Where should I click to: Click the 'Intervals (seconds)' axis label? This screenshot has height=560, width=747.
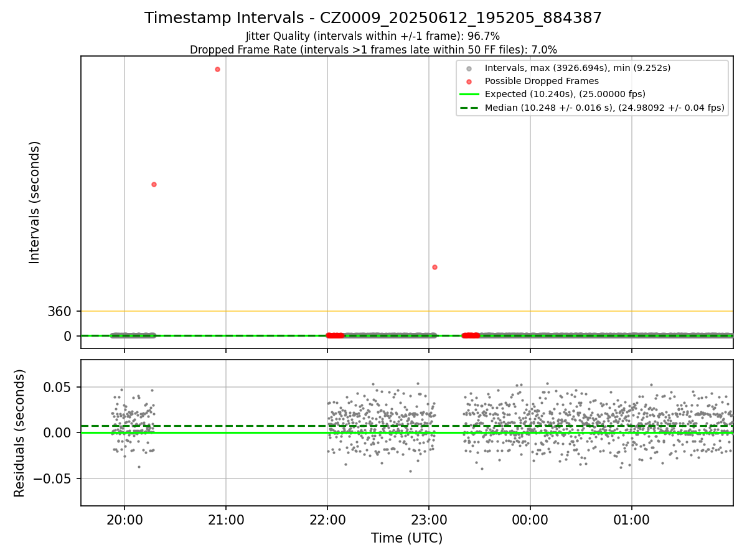35,202
